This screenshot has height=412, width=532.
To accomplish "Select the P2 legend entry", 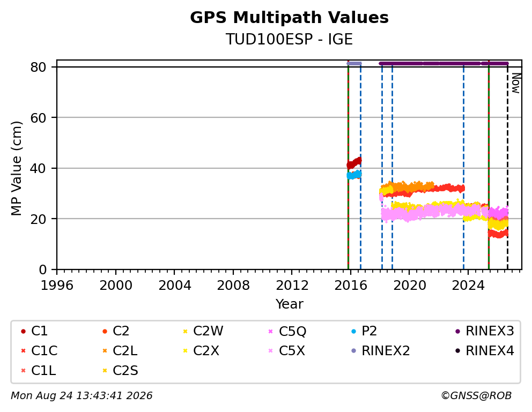I will click(x=364, y=331).
